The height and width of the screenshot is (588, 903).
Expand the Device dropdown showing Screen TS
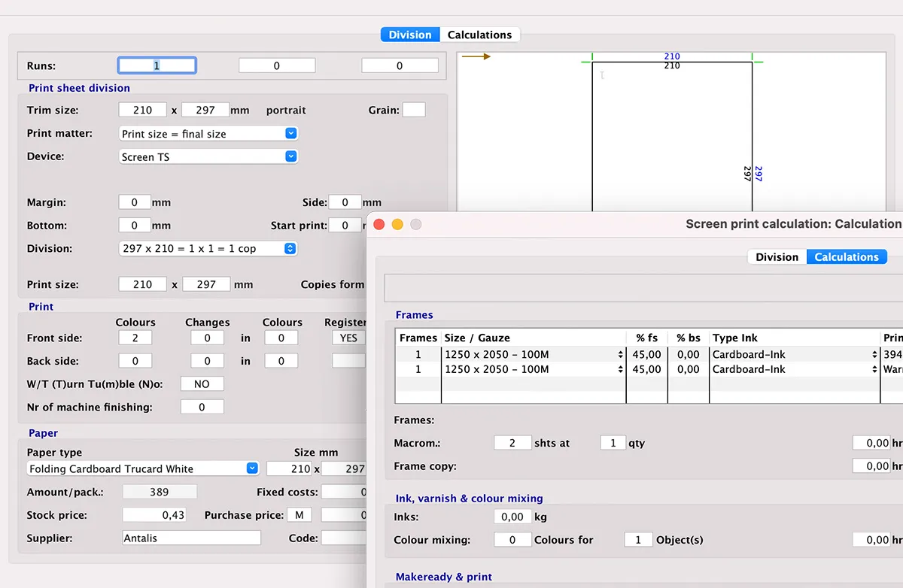pos(209,157)
